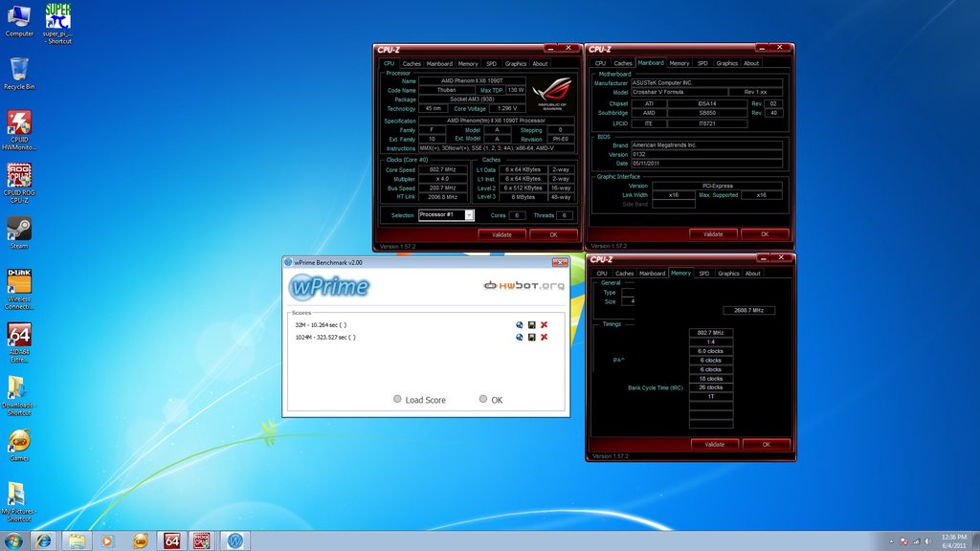Show hidden system tray icons
The width and height of the screenshot is (980, 551).
pos(891,541)
